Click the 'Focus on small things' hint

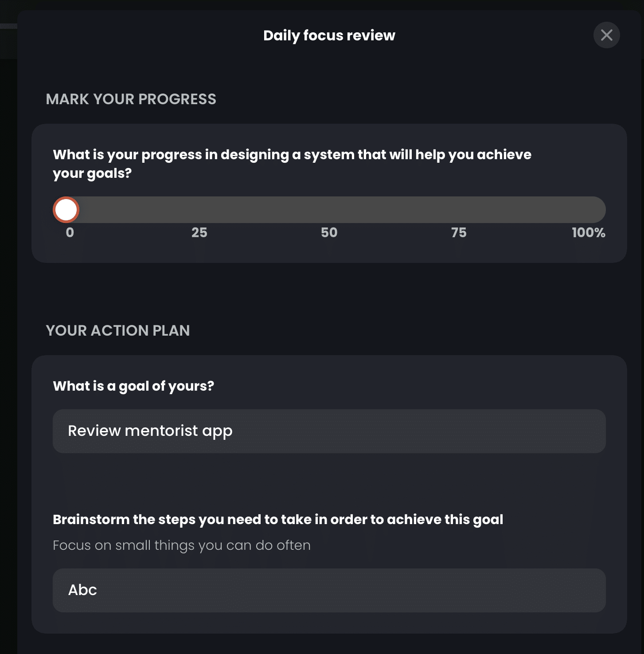[182, 545]
